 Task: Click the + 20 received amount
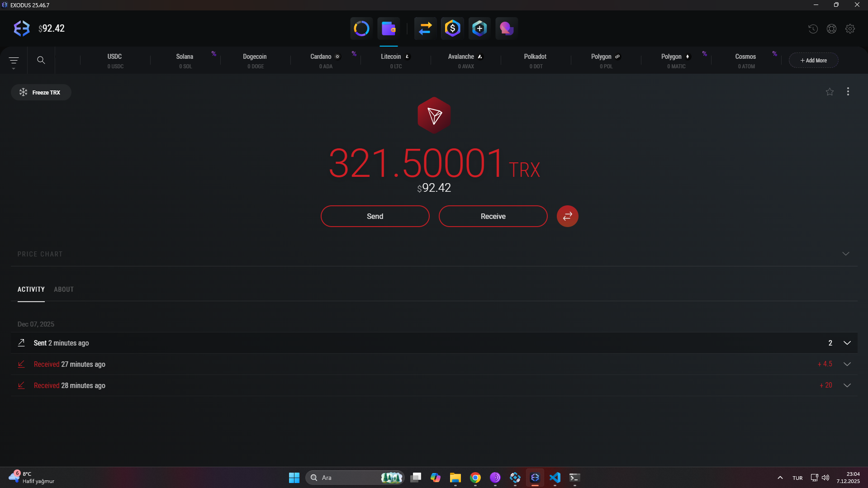(x=826, y=385)
